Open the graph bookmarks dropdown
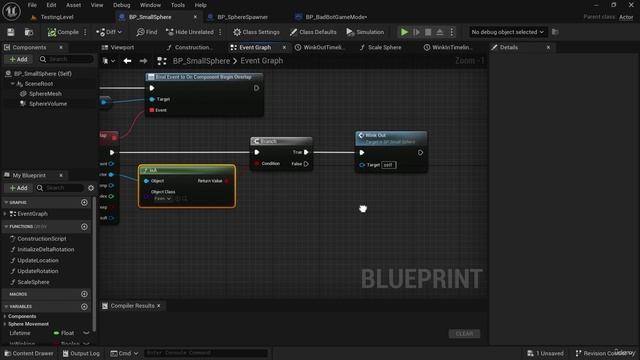Image resolution: width=640 pixels, height=360 pixels. [x=109, y=61]
